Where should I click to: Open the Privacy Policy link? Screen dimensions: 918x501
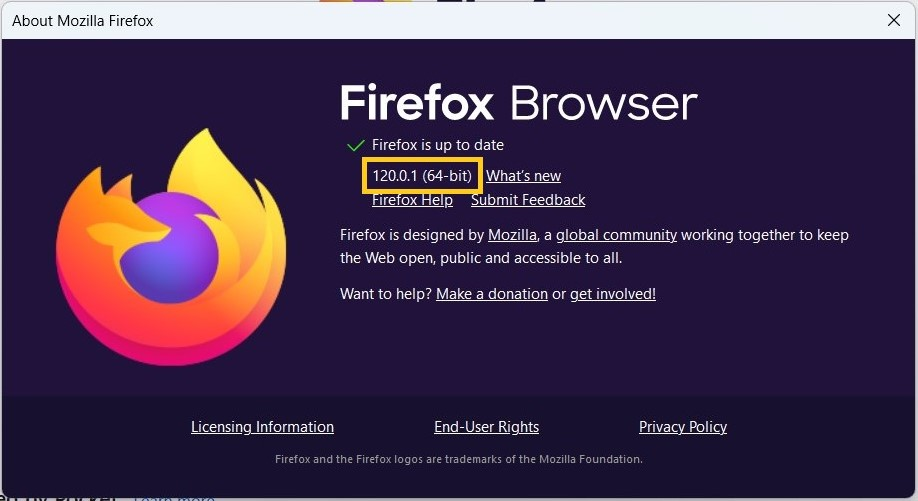click(x=683, y=427)
